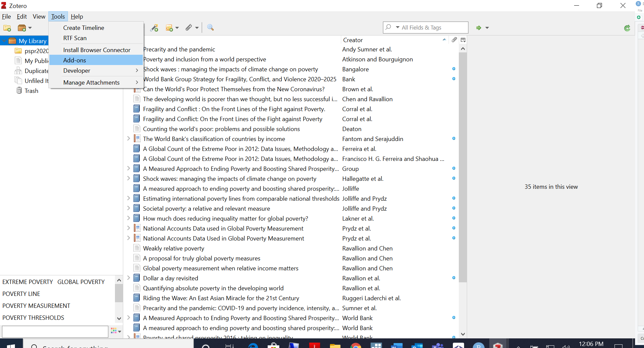Filter by the GLOBAL POVERTY tag
644x348 pixels.
tap(81, 282)
